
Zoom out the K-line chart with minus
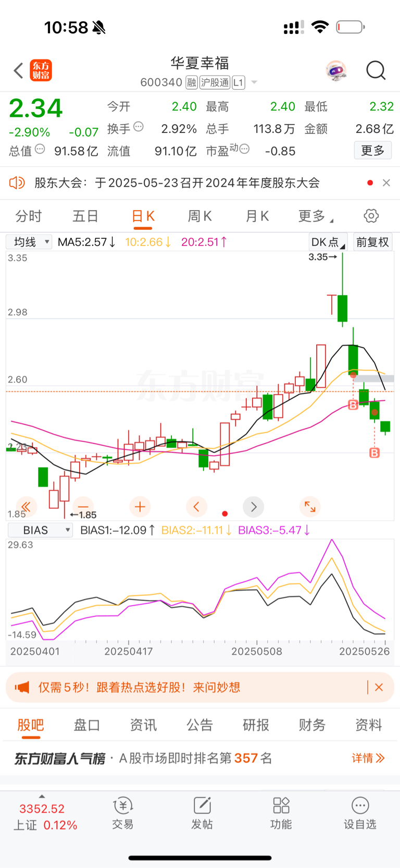tap(83, 506)
